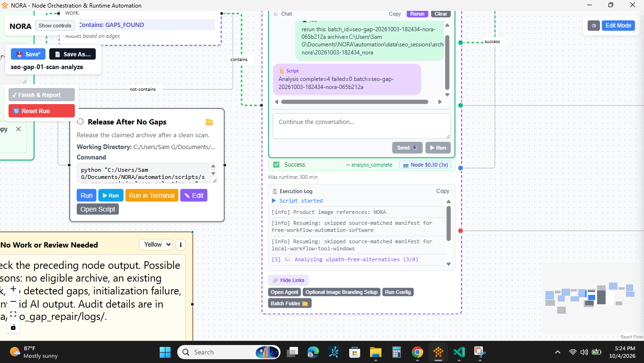644x363 pixels.
Task: Show hidden icons in the system tray
Action: click(x=558, y=352)
